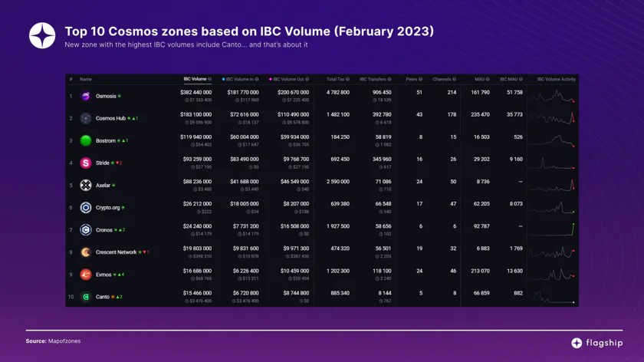
Task: Click the Axelar IBC volume activity sparkline
Action: [x=552, y=186]
